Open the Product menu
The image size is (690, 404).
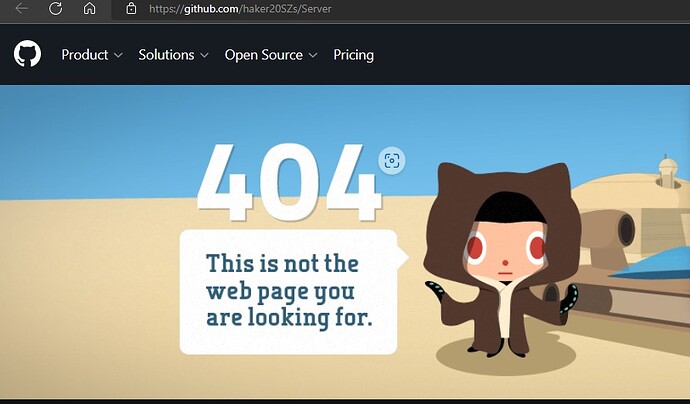[x=84, y=55]
